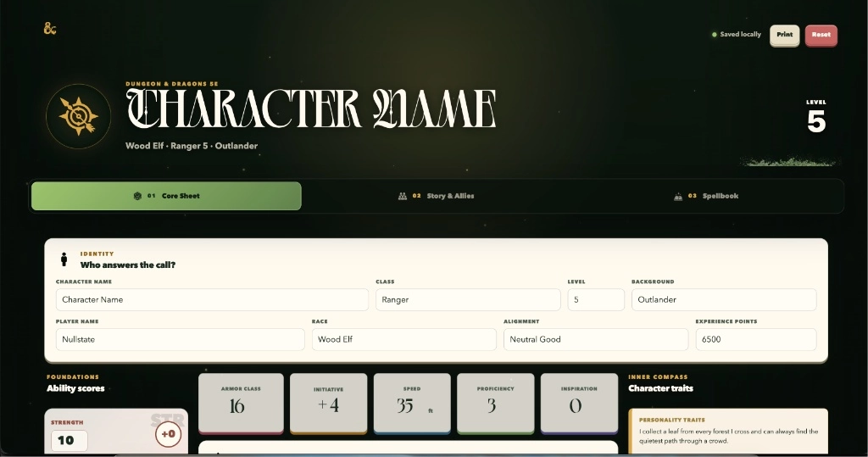Click the ranger compass emblem beside the title
The image size is (868, 457).
point(78,116)
